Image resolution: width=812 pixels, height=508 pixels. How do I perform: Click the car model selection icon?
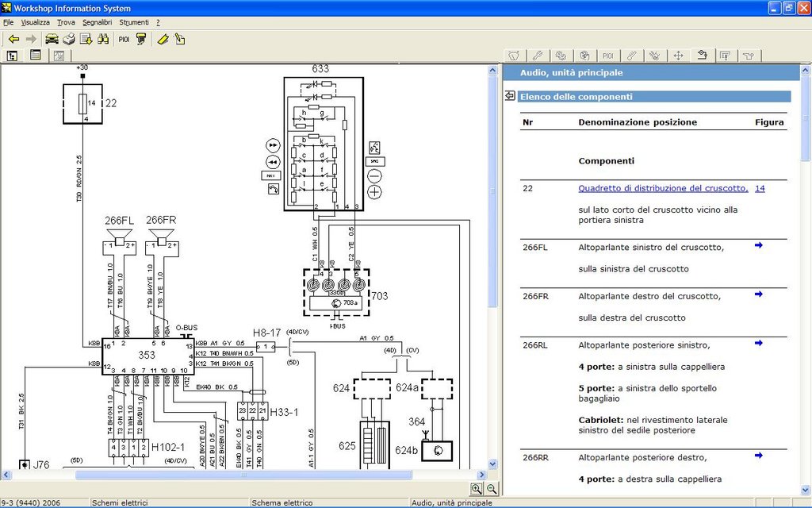click(x=52, y=39)
